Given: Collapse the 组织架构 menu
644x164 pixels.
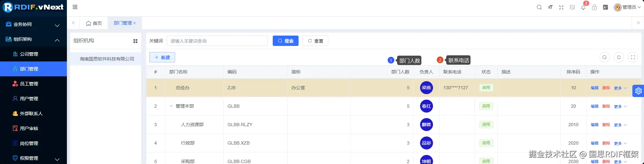Looking at the screenshot, I should (33, 39).
